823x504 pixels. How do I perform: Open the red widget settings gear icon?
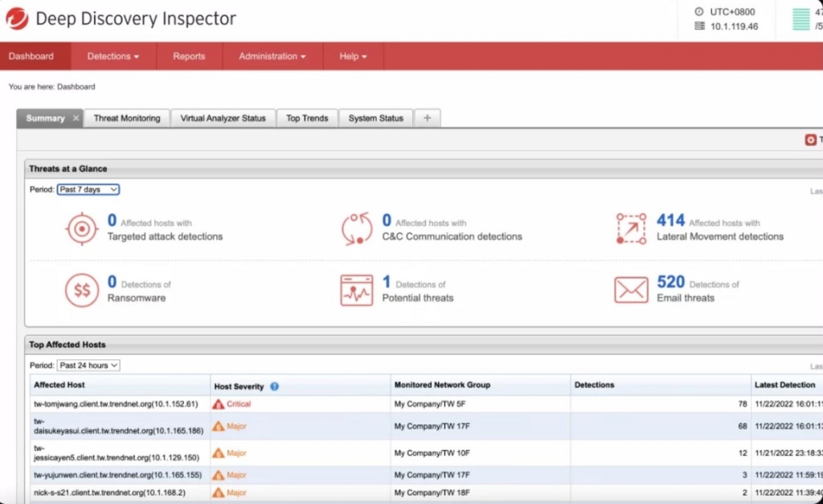tap(811, 139)
